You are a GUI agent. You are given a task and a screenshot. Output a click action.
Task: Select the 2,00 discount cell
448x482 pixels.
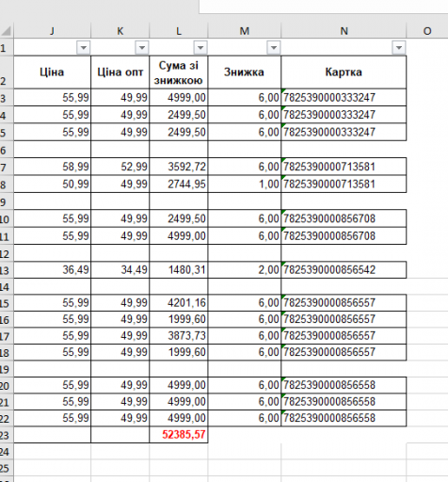245,270
